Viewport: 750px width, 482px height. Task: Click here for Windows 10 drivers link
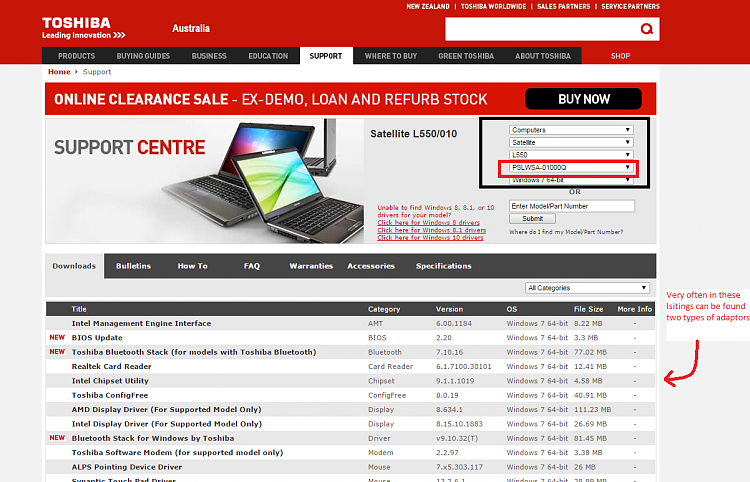coord(430,238)
